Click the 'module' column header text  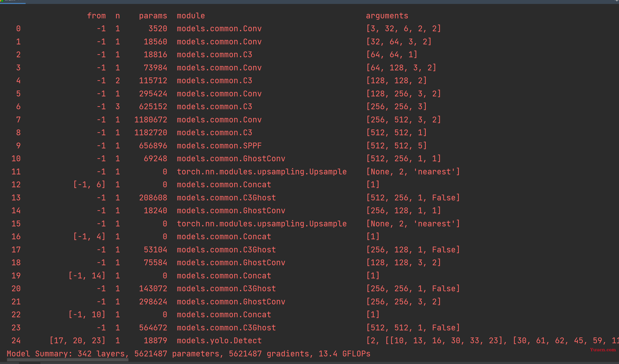coord(191,16)
